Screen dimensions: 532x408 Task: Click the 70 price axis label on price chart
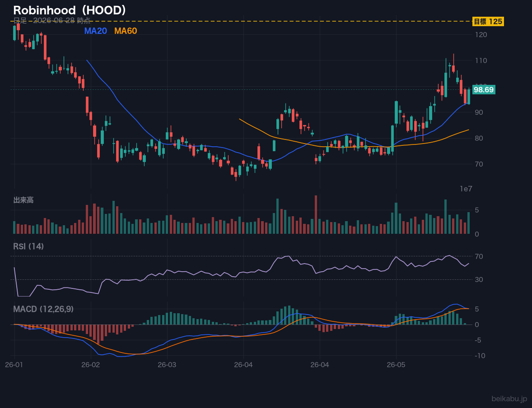(479, 164)
